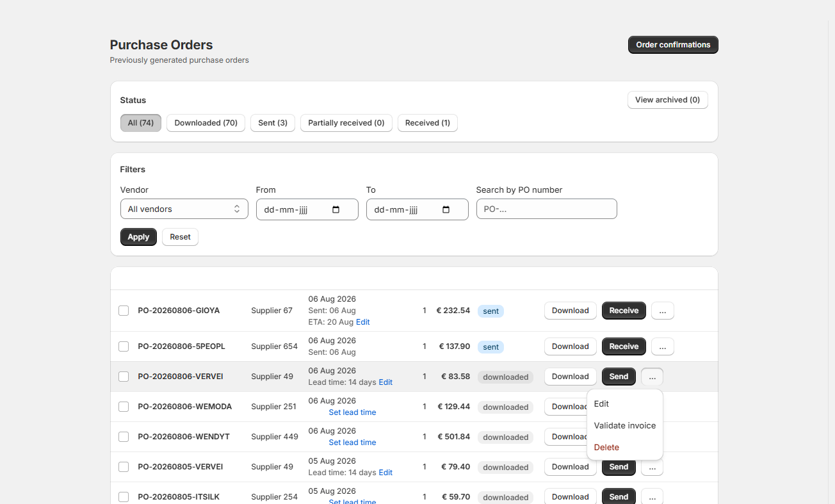
Task: Open the From date calendar picker icon
Action: click(336, 209)
